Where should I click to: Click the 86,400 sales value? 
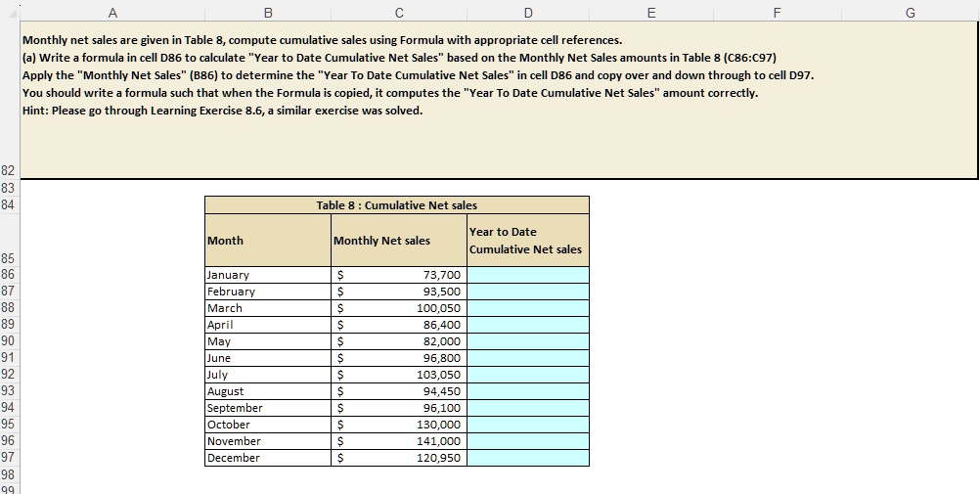click(399, 325)
